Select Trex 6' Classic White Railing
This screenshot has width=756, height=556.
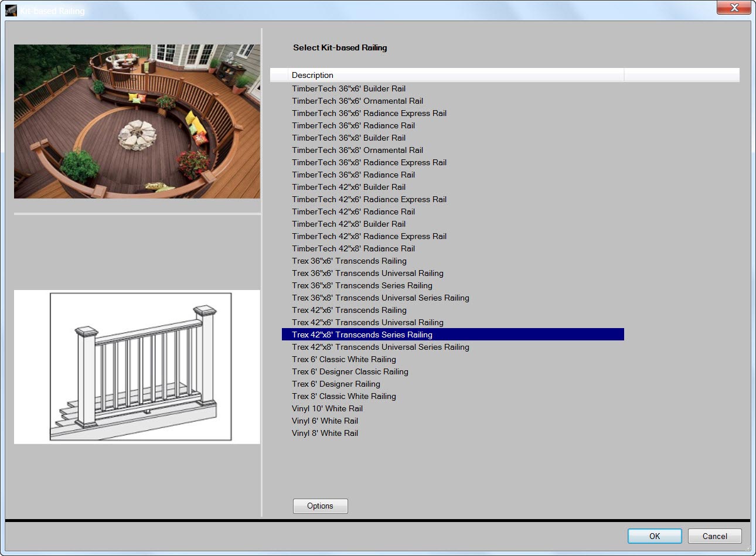344,359
